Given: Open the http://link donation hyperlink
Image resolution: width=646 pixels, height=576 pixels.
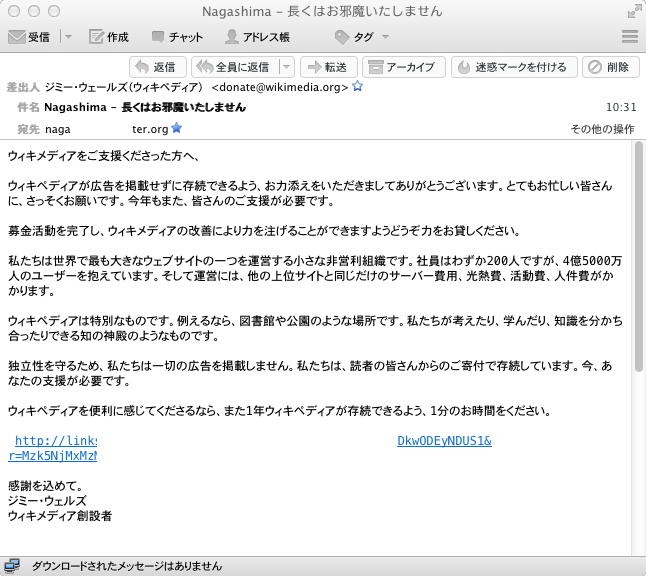Looking at the screenshot, I should pos(56,441).
